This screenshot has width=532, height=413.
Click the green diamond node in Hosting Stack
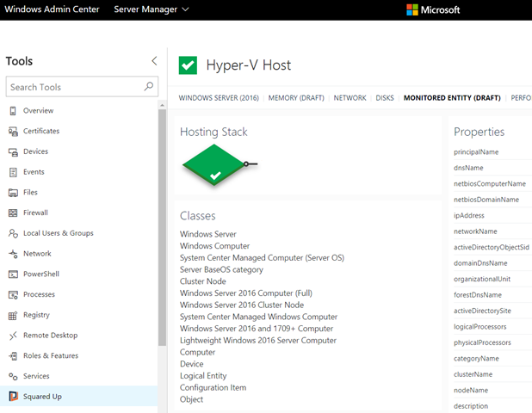213,165
